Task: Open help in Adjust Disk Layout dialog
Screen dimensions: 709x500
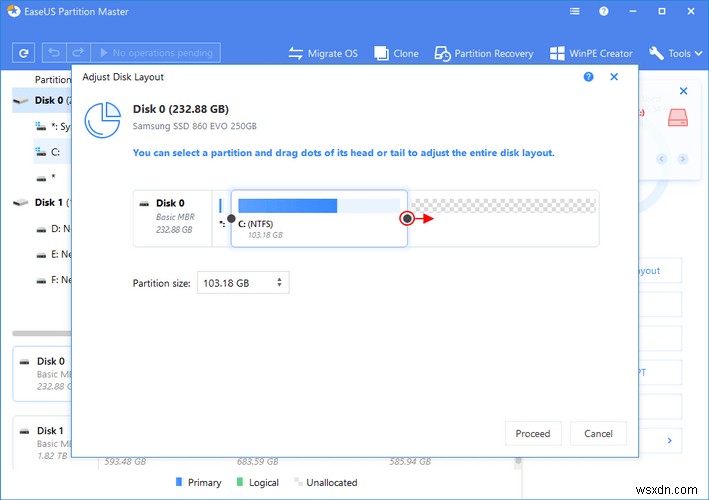Action: point(588,77)
